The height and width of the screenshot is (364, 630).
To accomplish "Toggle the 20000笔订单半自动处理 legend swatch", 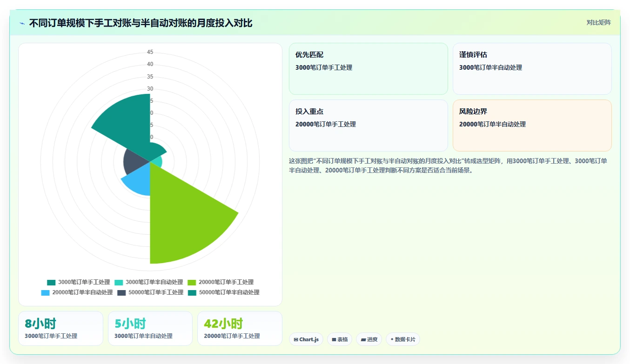I will point(45,292).
